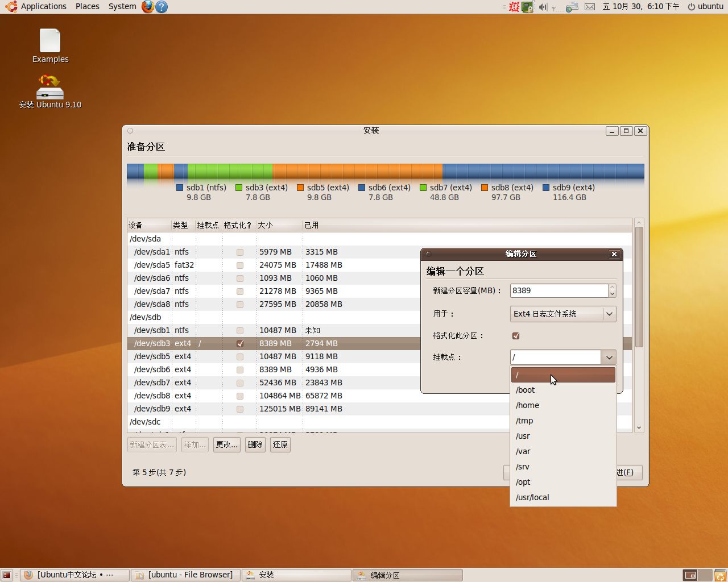Select /usr mount point option
The image size is (728, 582).
pos(563,436)
